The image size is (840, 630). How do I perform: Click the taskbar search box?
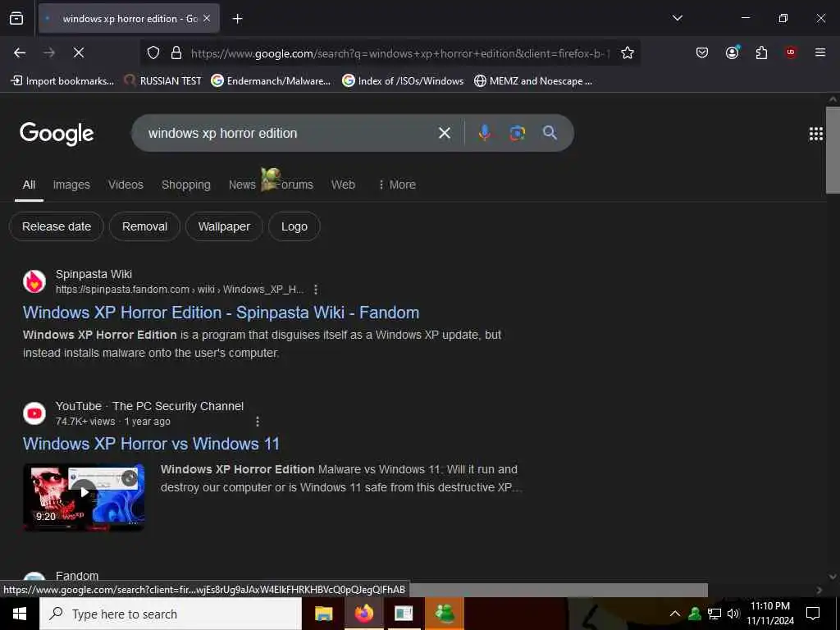pyautogui.click(x=171, y=614)
